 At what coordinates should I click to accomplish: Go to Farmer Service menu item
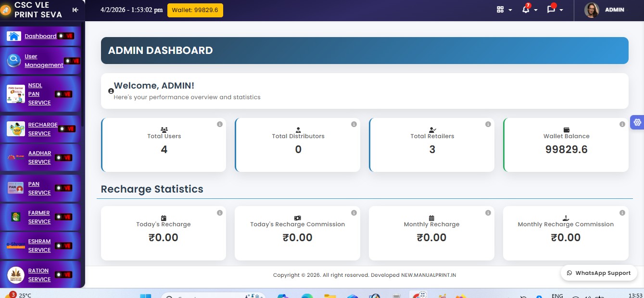tap(39, 217)
